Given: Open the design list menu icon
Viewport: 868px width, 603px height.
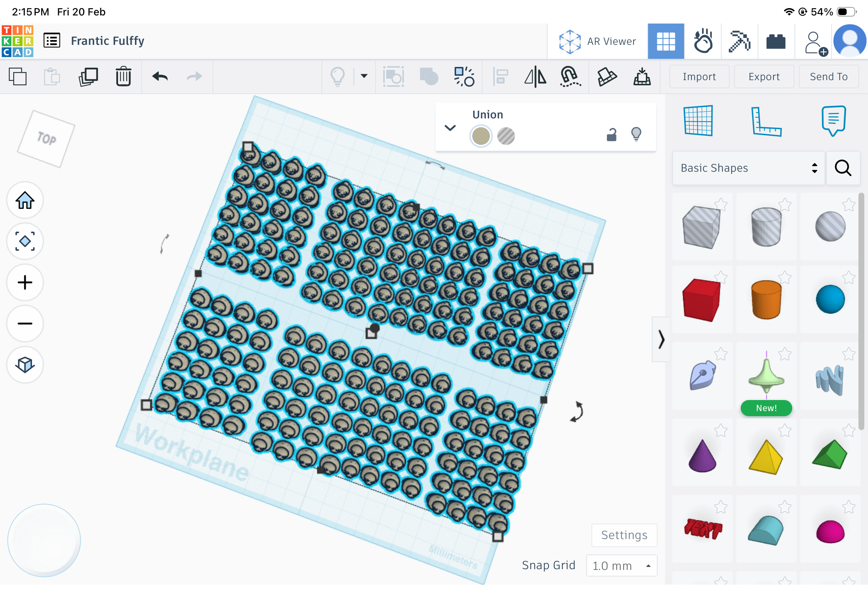Looking at the screenshot, I should [x=52, y=40].
